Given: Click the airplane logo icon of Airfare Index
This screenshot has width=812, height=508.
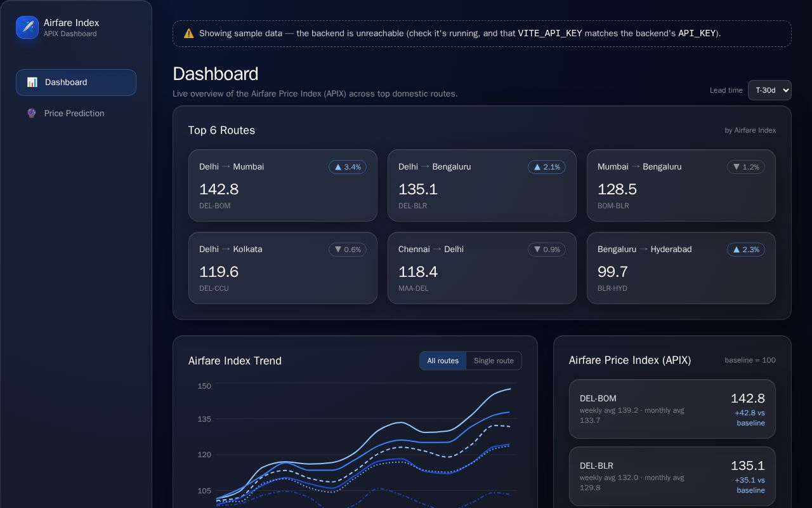Looking at the screenshot, I should click(27, 27).
